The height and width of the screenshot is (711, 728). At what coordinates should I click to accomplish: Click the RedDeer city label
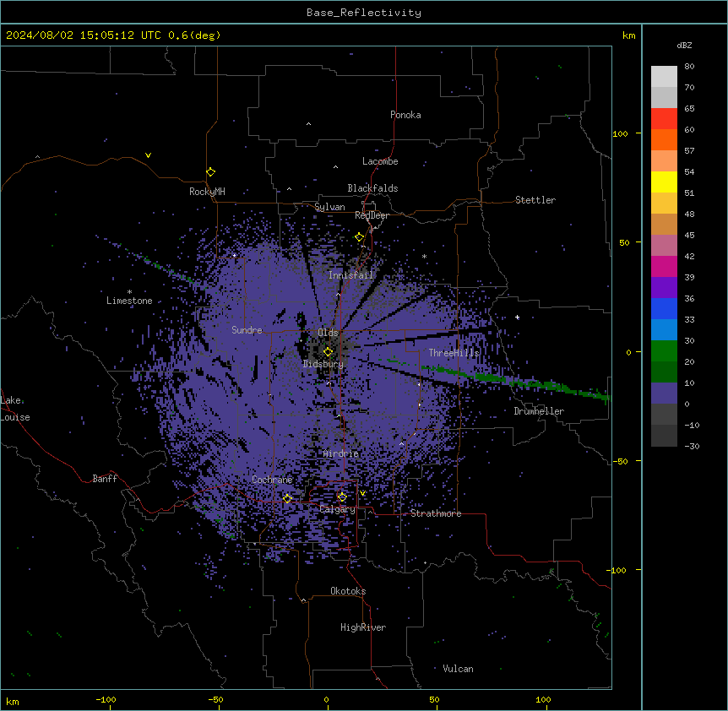[372, 215]
